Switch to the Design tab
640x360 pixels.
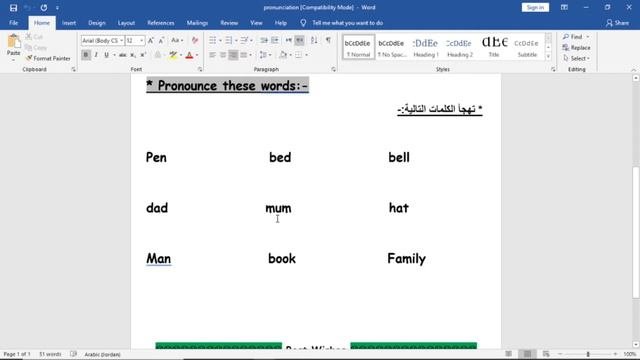pyautogui.click(x=97, y=23)
